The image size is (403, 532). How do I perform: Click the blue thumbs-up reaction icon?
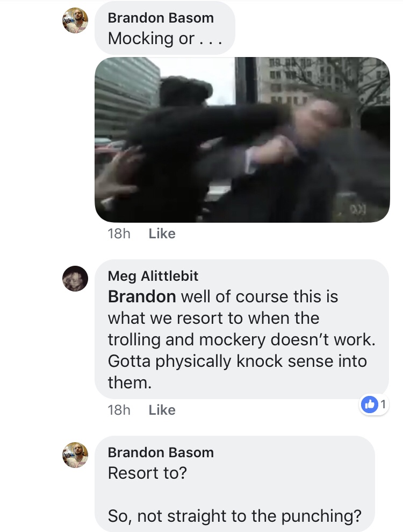pos(370,405)
